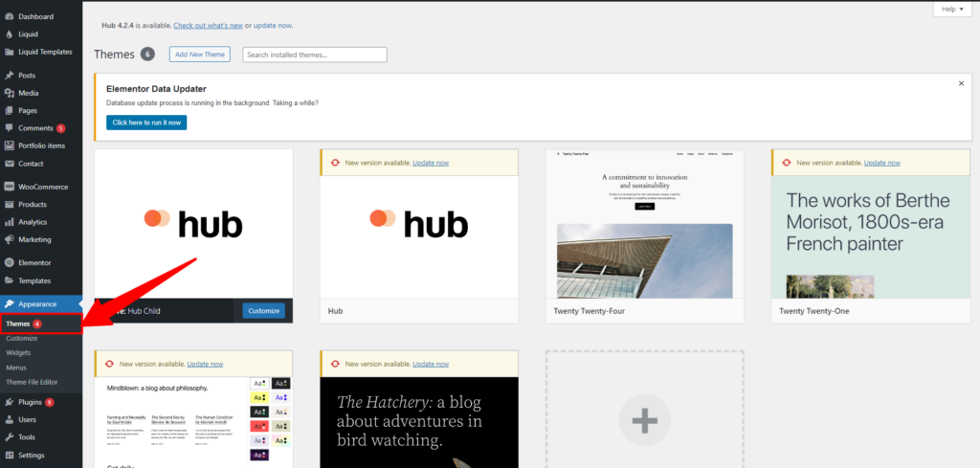
Task: Click the 'Hub' theme name label
Action: pos(335,310)
